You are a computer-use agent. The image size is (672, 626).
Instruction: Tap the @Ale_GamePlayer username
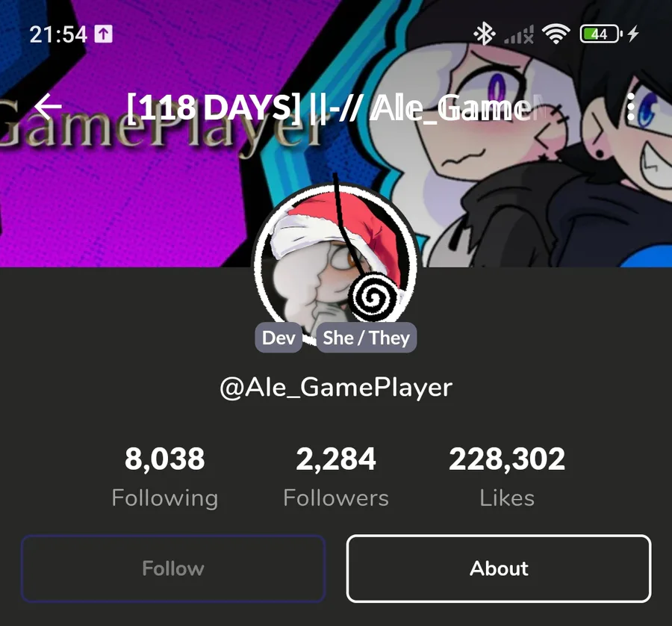pos(336,388)
